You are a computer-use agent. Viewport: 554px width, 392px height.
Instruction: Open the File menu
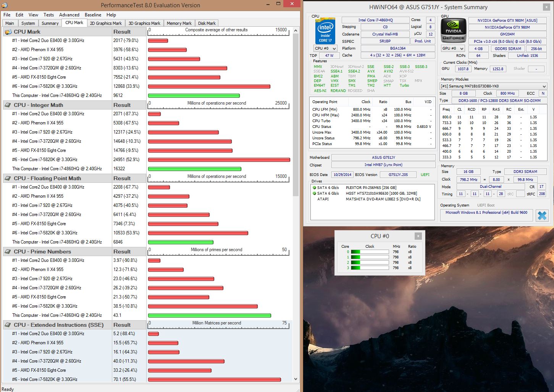click(7, 15)
